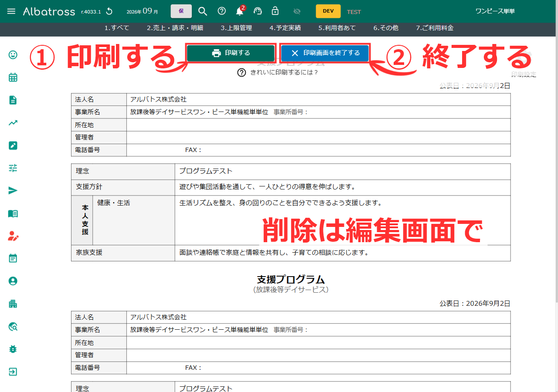Image resolution: width=558 pixels, height=392 pixels.
Task: Open the きれいに印刷するには？ help link
Action: coord(278,73)
